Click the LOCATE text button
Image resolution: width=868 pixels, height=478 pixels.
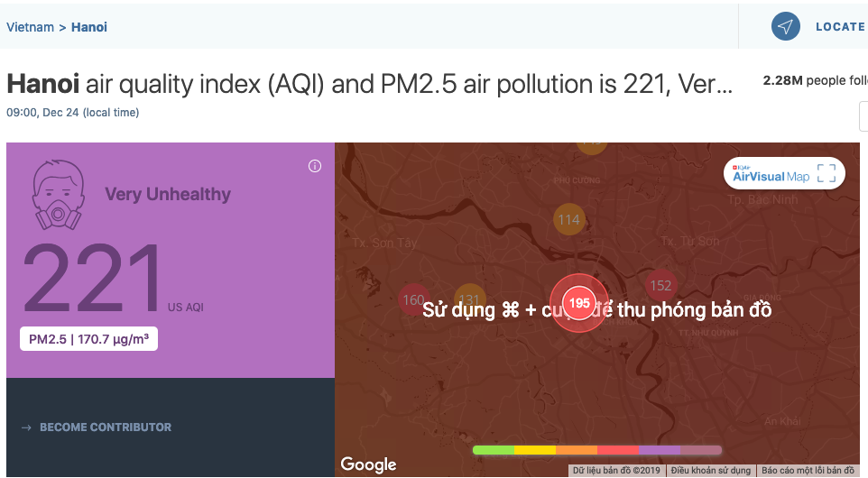coord(841,26)
